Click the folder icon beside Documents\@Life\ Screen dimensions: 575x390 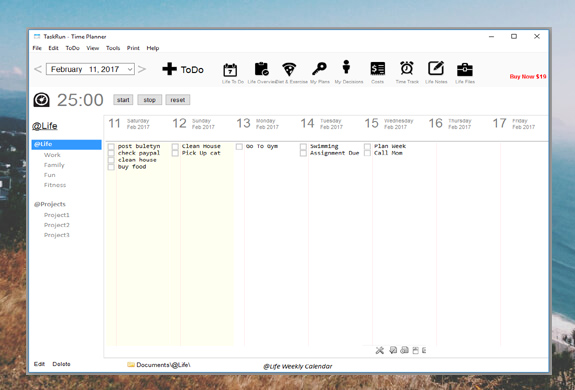(x=131, y=365)
